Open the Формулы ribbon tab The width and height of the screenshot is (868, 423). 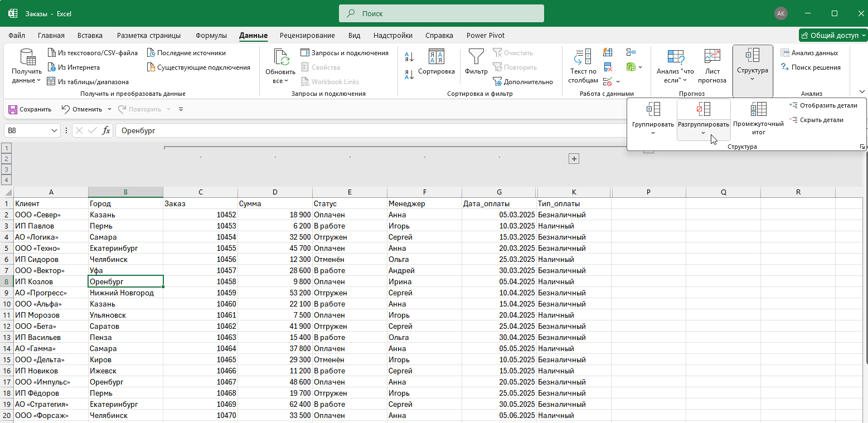coord(211,35)
